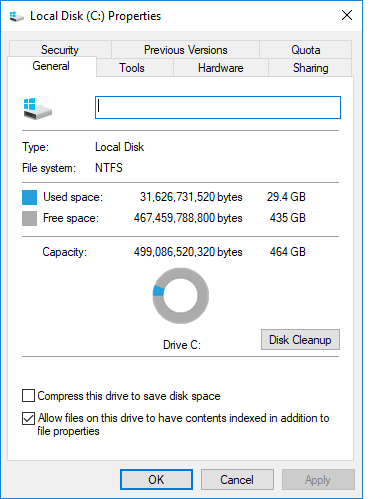Go to the Sharing tab
The image size is (392, 499).
(310, 68)
